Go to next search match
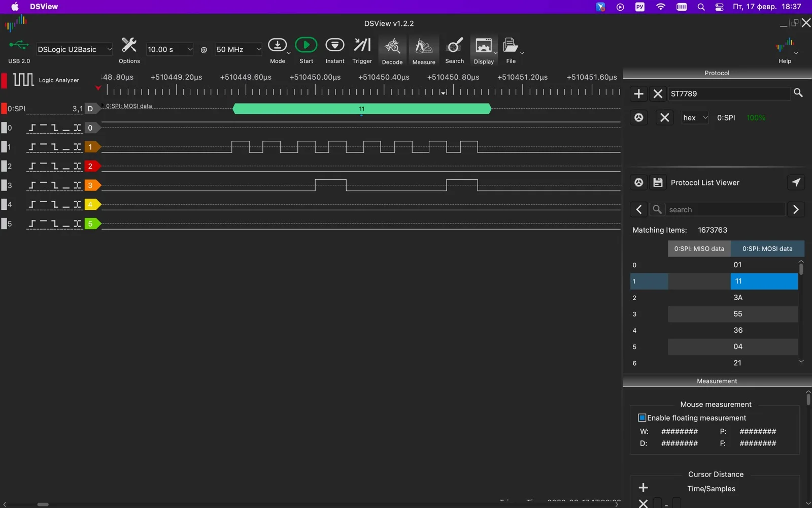The height and width of the screenshot is (508, 812). coord(796,209)
